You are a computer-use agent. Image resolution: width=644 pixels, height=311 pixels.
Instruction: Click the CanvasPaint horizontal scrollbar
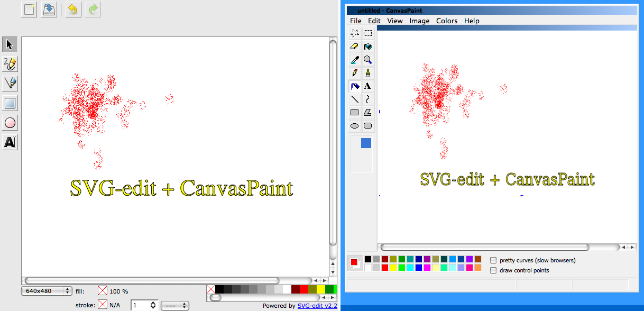click(x=485, y=247)
